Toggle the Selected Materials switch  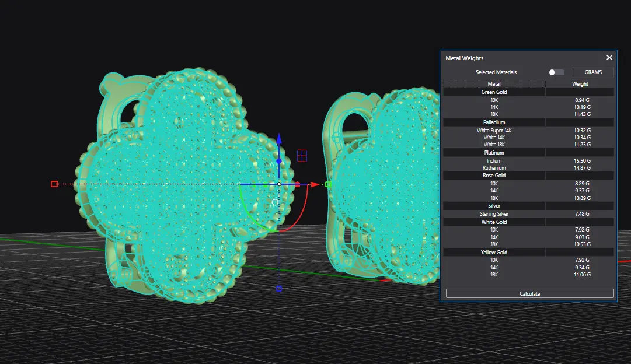point(556,72)
